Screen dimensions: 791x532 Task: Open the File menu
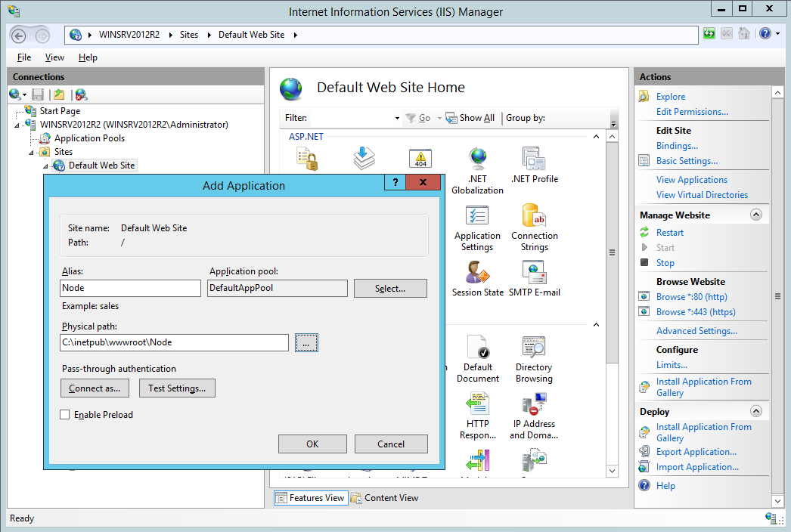[23, 57]
